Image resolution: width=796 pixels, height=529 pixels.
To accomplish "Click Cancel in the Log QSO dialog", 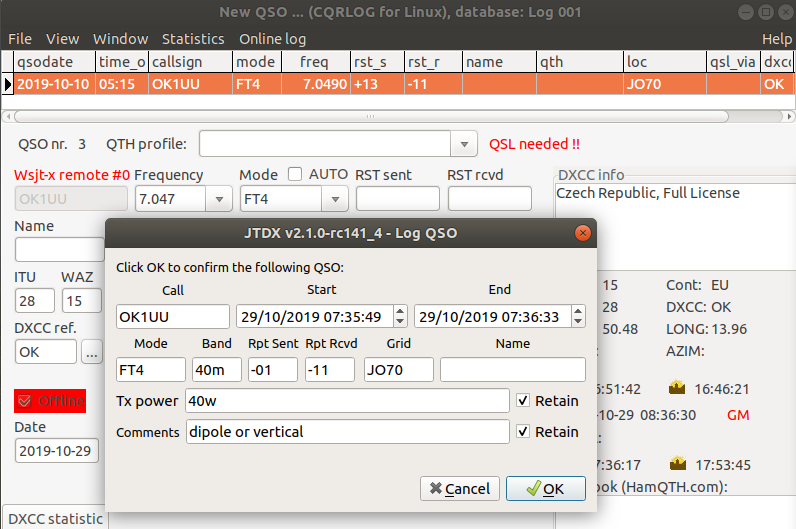I will 460,488.
